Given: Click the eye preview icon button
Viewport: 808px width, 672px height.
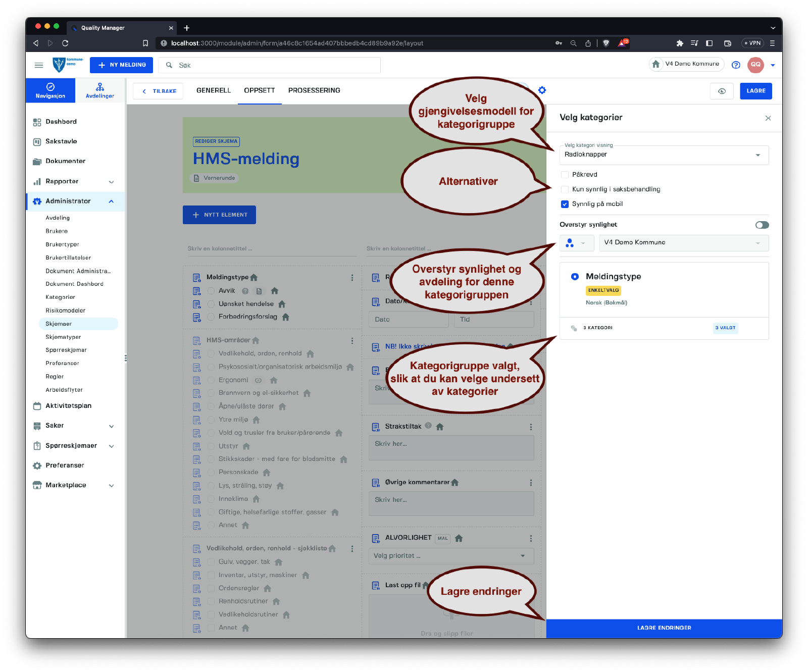Looking at the screenshot, I should tap(722, 91).
